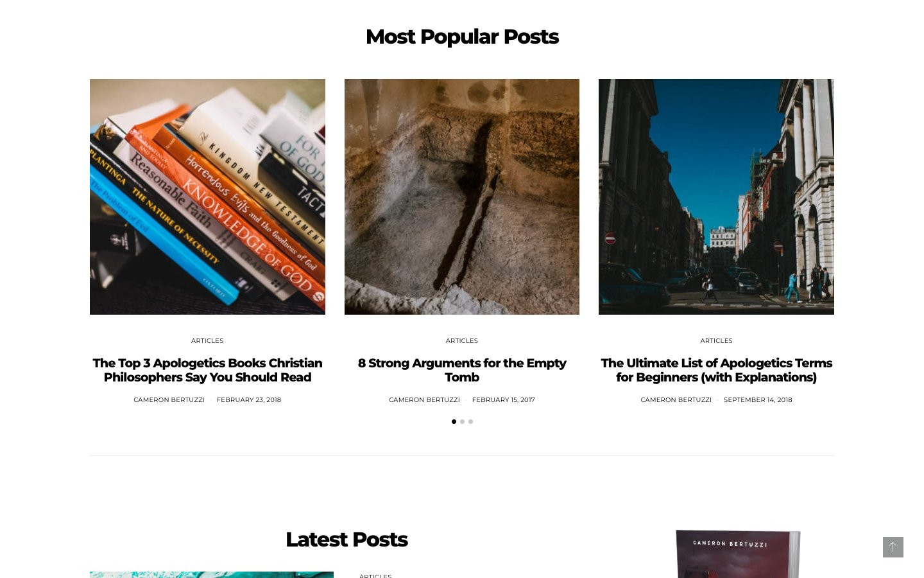The image size is (924, 578).
Task: Open '8 Strong Arguments for the Empty Tomb'
Action: coord(462,370)
